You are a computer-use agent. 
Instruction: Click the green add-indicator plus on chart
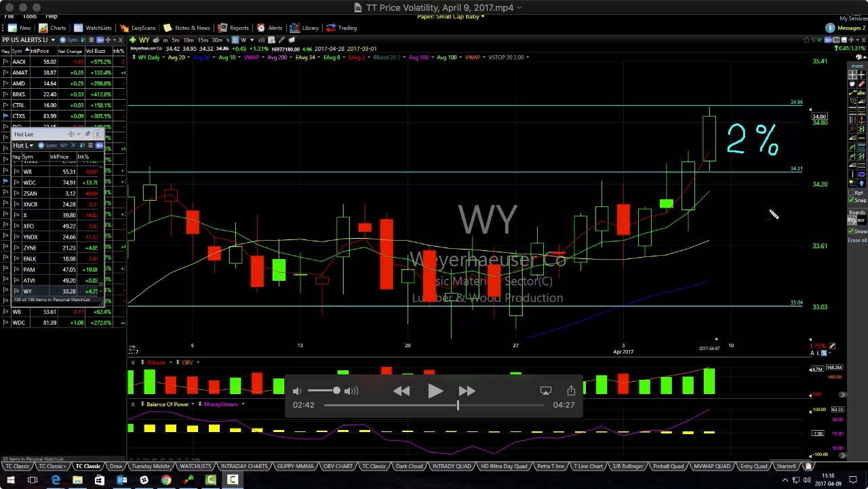click(133, 40)
